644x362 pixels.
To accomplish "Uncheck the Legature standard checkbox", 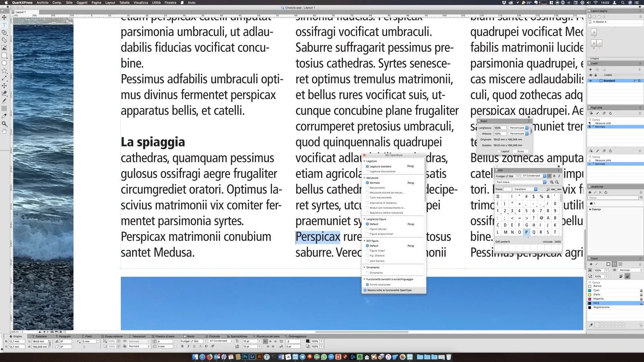I will (x=367, y=167).
